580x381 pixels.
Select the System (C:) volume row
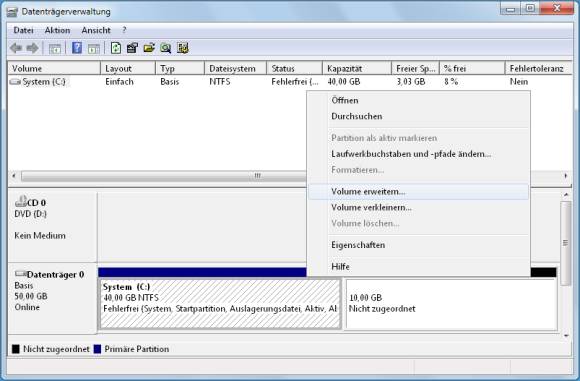pyautogui.click(x=290, y=82)
